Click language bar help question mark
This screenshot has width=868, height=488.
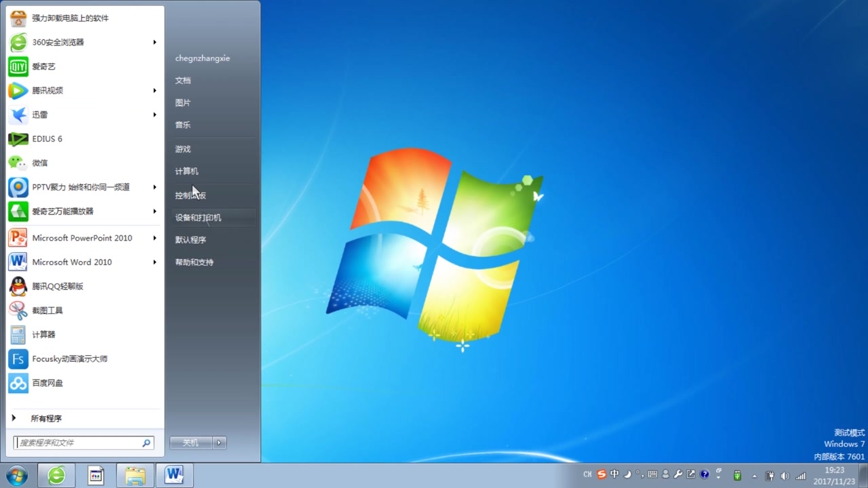(x=705, y=474)
